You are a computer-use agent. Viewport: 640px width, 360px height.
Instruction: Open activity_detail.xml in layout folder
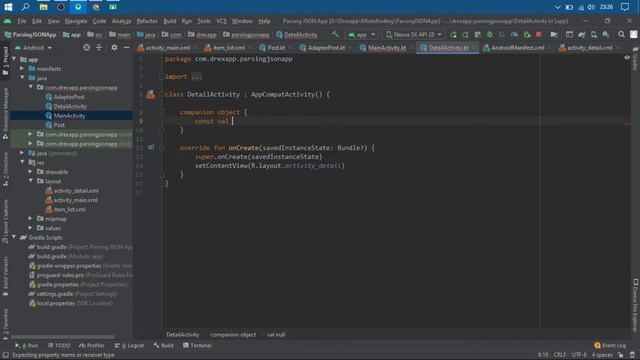76,191
